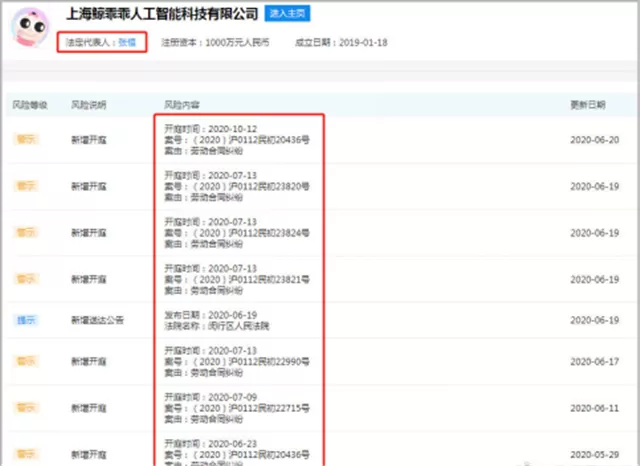Click 新增送达公告 risk description
The image size is (640, 466).
[x=97, y=320]
